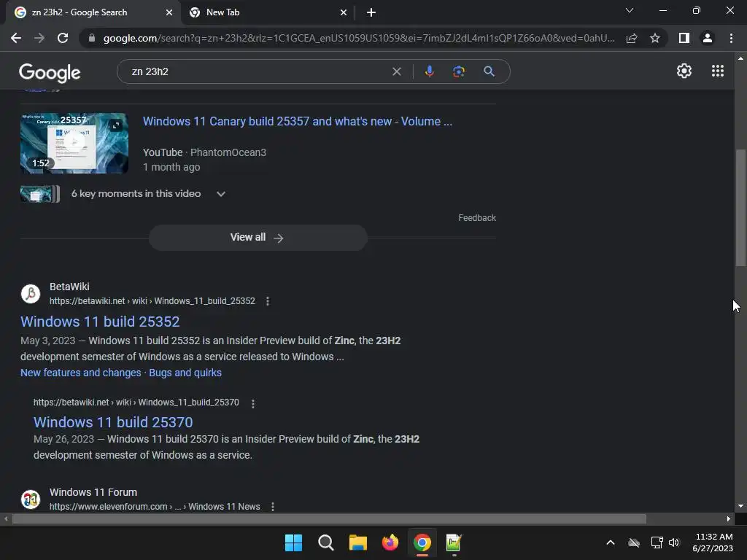Viewport: 747px width, 560px height.
Task: Search by image with Google Lens
Action: (x=459, y=71)
